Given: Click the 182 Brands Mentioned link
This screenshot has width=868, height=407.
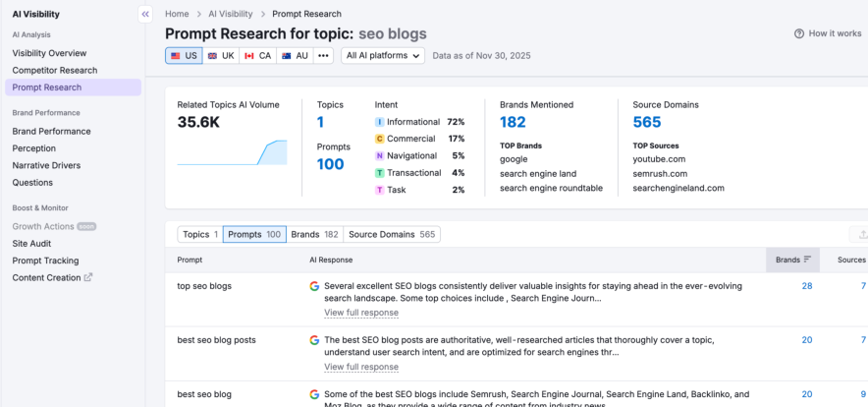Looking at the screenshot, I should tap(513, 122).
